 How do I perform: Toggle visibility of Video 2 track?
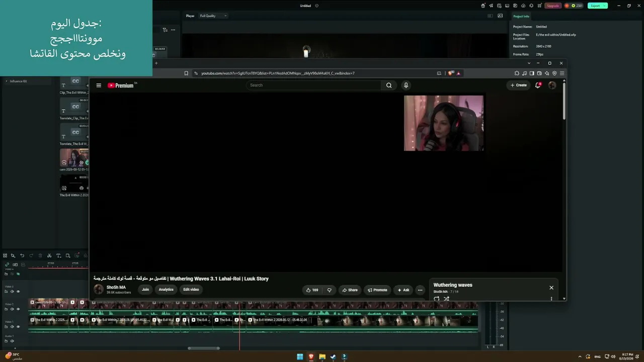click(18, 309)
